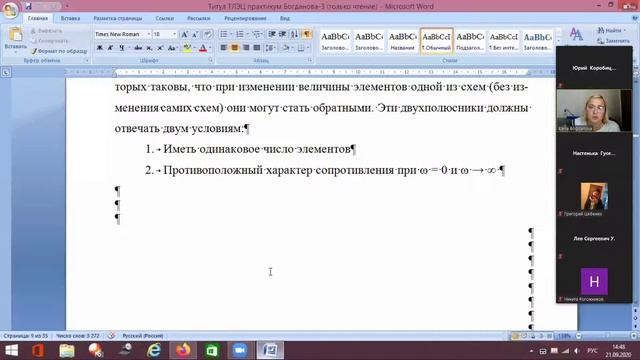
Task: Switch to Вставка ribbon tab
Action: coord(70,18)
